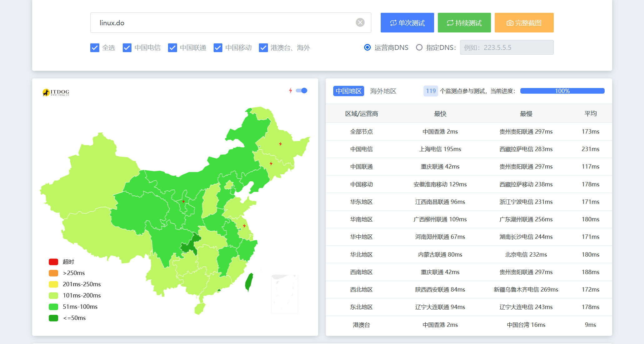Click the ITDOG logo on map
This screenshot has width=644, height=344.
click(x=56, y=92)
